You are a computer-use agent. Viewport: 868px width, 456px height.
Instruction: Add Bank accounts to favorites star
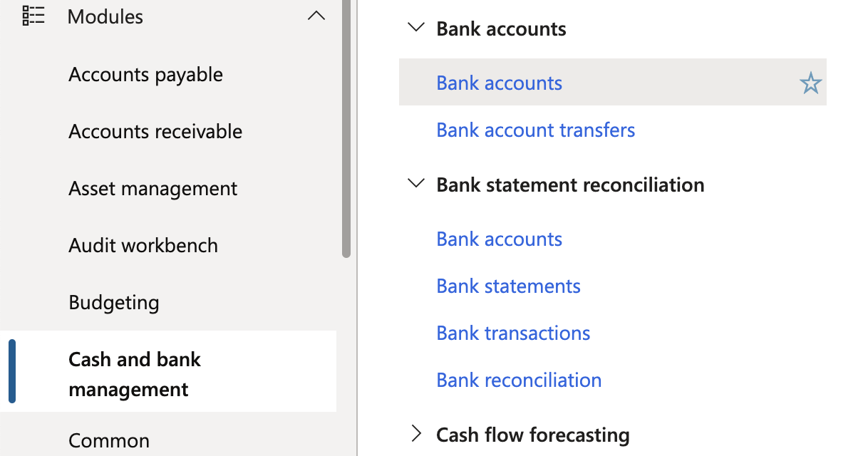pyautogui.click(x=810, y=83)
